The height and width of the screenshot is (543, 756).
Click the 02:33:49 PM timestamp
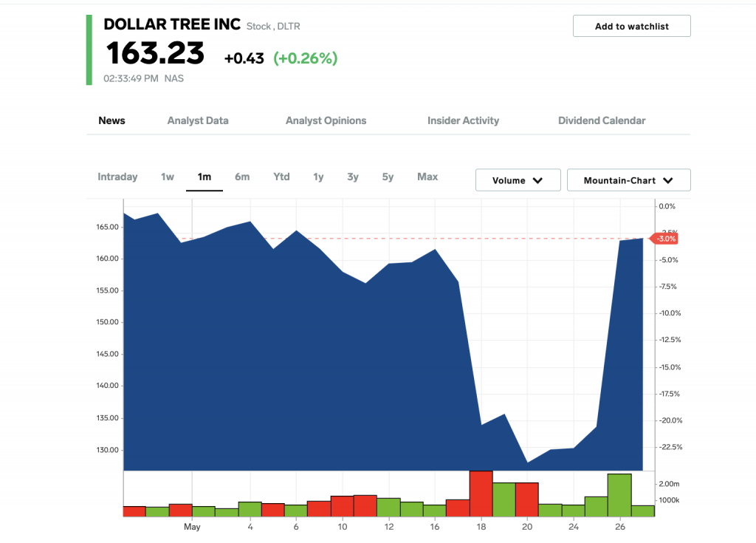(x=131, y=78)
